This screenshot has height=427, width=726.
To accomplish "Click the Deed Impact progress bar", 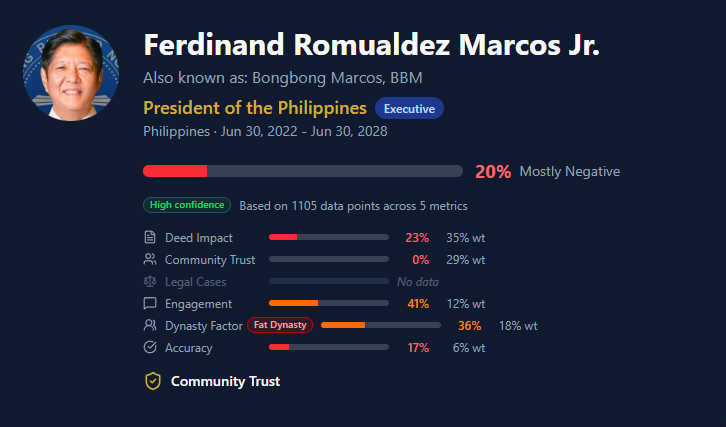I will point(328,238).
